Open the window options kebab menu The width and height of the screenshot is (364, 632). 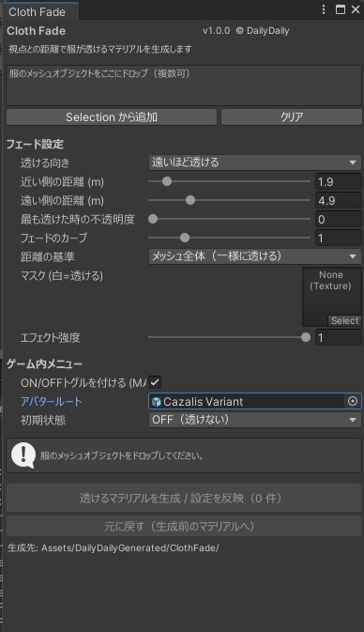[324, 9]
